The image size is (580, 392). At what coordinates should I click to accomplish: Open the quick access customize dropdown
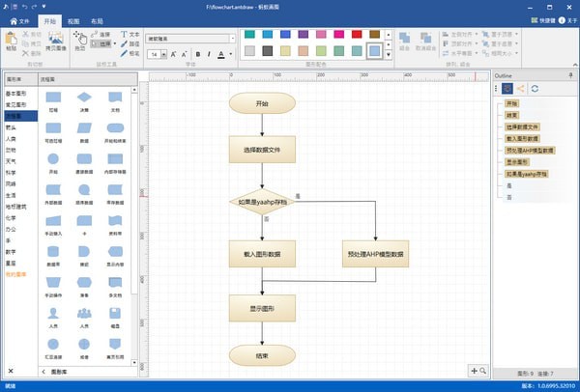tap(43, 7)
